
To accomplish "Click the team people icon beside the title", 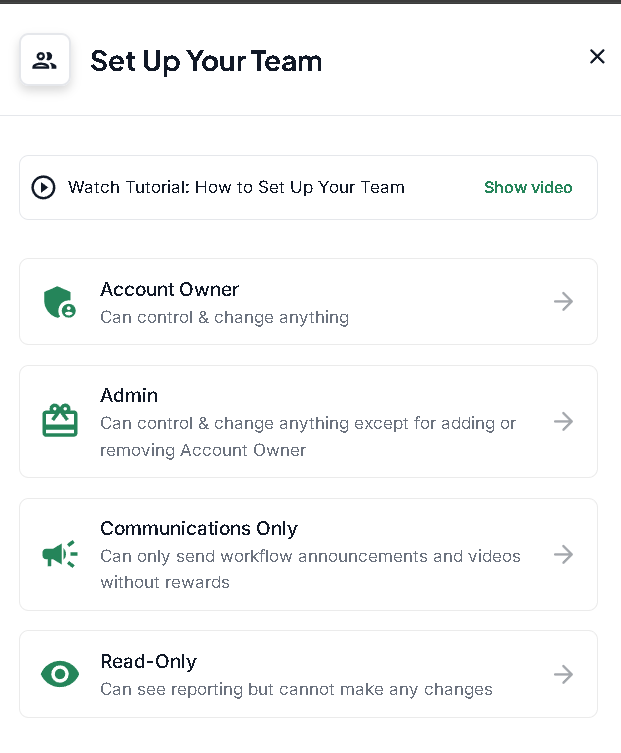I will pyautogui.click(x=45, y=61).
